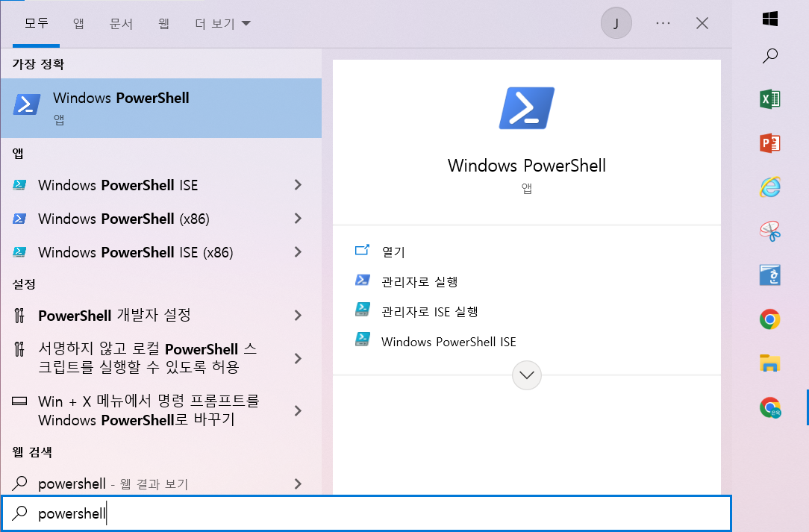Image resolution: width=809 pixels, height=532 pixels.
Task: Click Windows PowerShell ISE in preview actions
Action: coord(449,342)
